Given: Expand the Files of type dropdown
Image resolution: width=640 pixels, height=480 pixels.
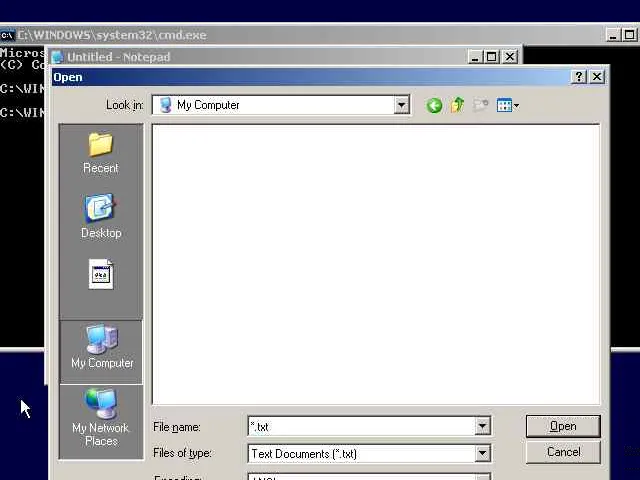Looking at the screenshot, I should 482,453.
